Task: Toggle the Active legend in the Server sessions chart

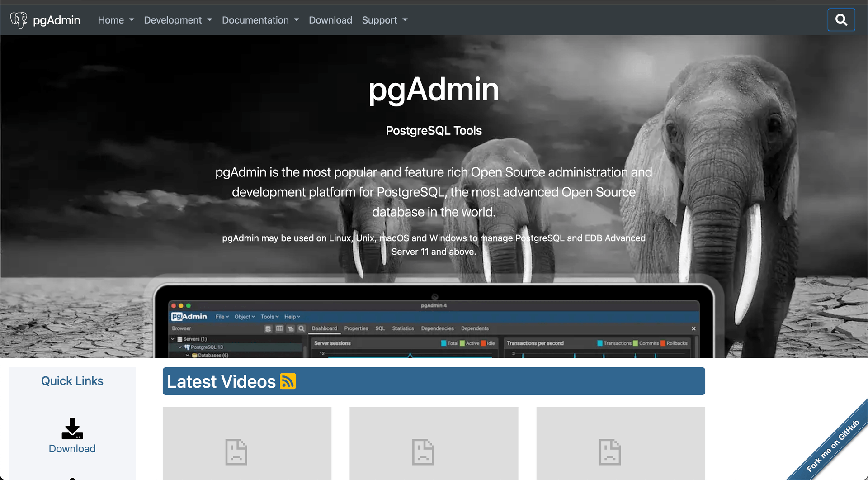Action: click(472, 343)
